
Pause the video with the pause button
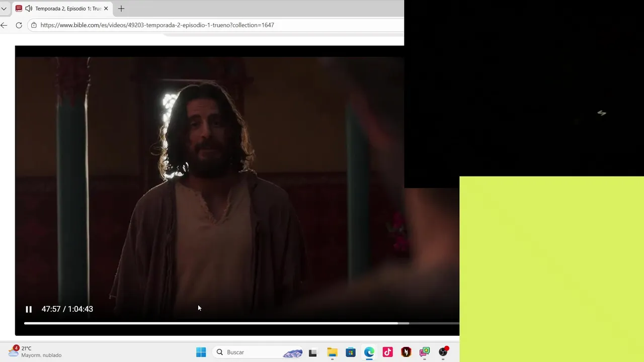pos(29,309)
